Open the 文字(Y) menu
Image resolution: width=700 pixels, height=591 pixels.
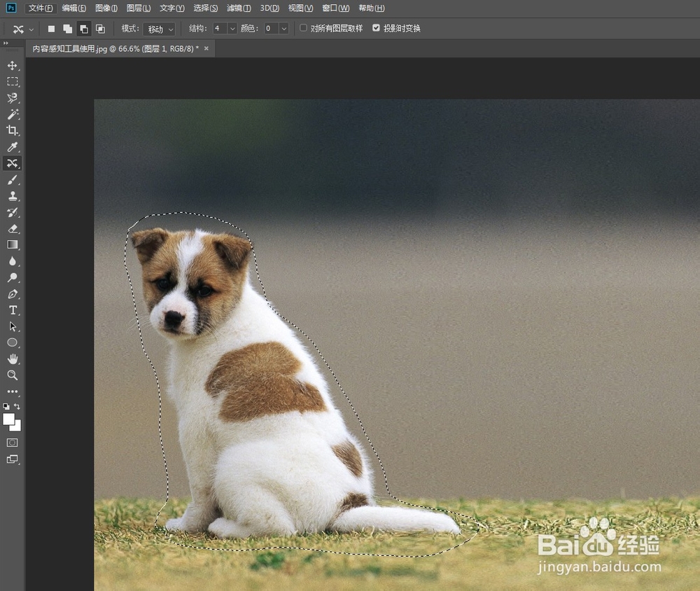click(172, 8)
